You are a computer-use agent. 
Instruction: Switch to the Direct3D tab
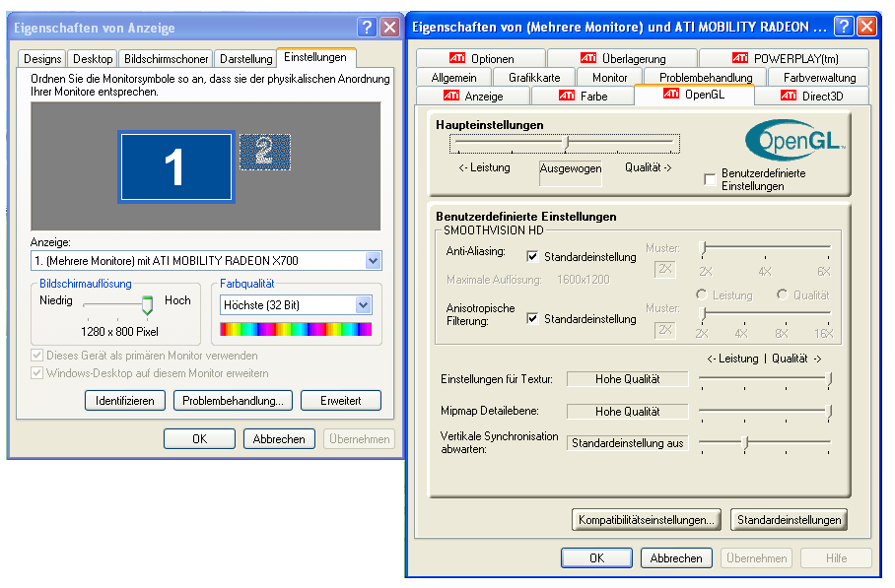coord(811,96)
